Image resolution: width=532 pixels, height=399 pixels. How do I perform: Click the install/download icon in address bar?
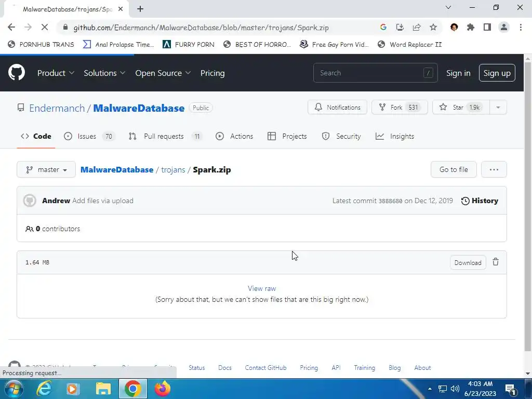[x=400, y=28]
